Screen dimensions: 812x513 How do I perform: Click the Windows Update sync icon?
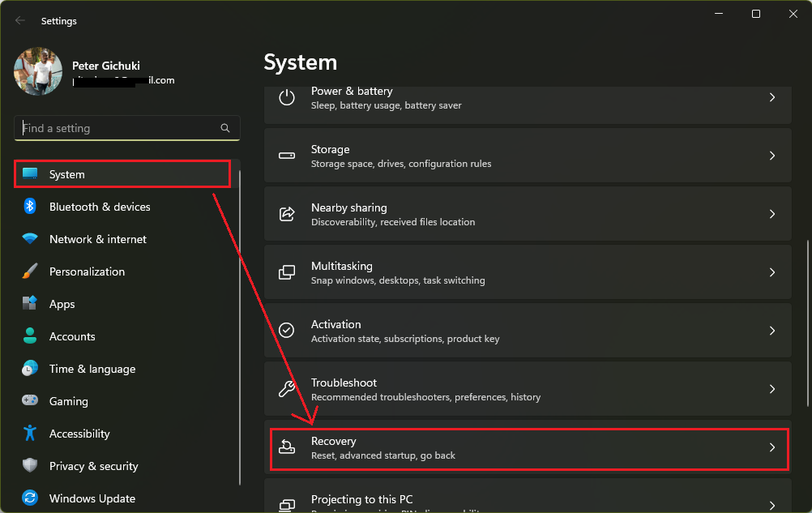pyautogui.click(x=30, y=498)
